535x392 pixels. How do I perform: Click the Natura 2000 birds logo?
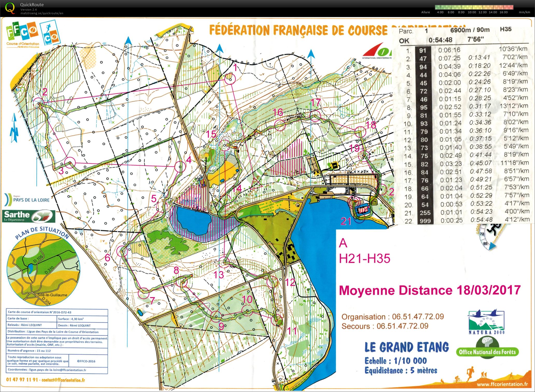(x=486, y=321)
